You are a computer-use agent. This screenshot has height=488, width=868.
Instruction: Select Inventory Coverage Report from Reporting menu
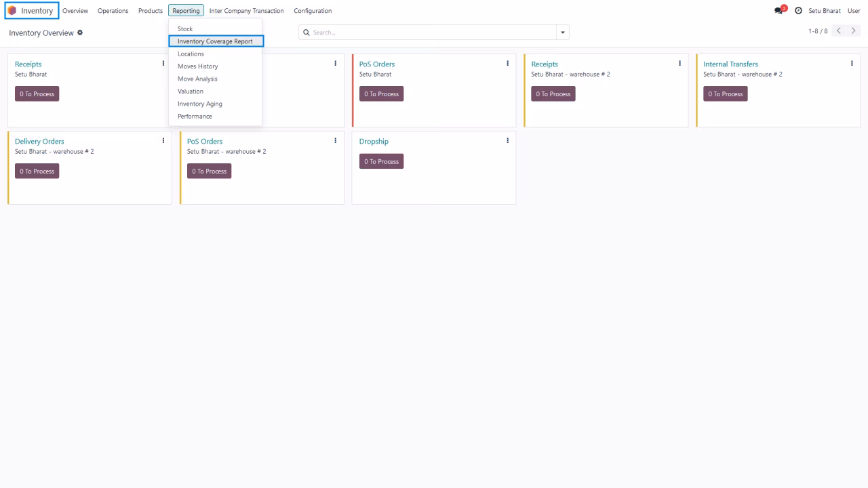tap(216, 41)
